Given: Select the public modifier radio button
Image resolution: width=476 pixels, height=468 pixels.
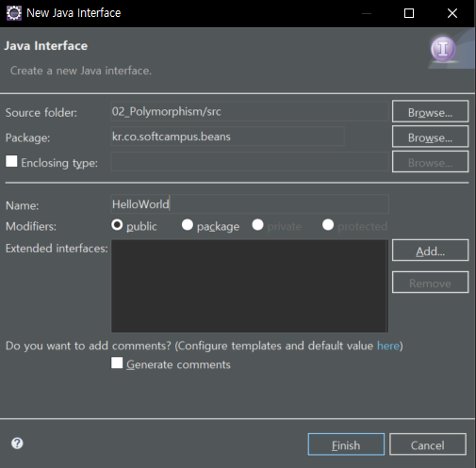Looking at the screenshot, I should click(117, 225).
